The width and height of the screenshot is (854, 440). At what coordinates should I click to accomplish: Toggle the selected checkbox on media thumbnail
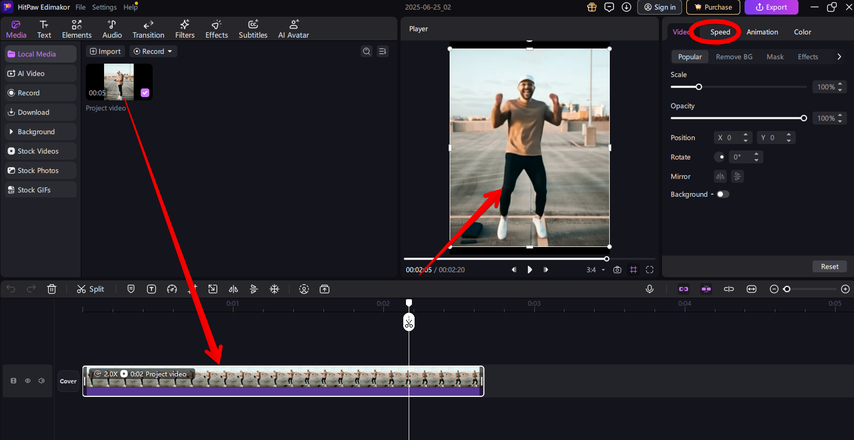pyautogui.click(x=145, y=93)
